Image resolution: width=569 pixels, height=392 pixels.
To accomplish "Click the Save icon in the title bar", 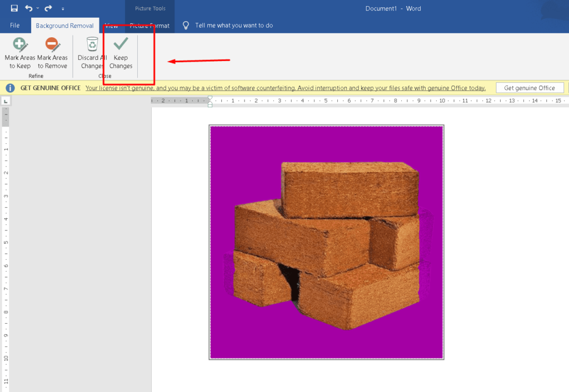I will click(x=14, y=8).
